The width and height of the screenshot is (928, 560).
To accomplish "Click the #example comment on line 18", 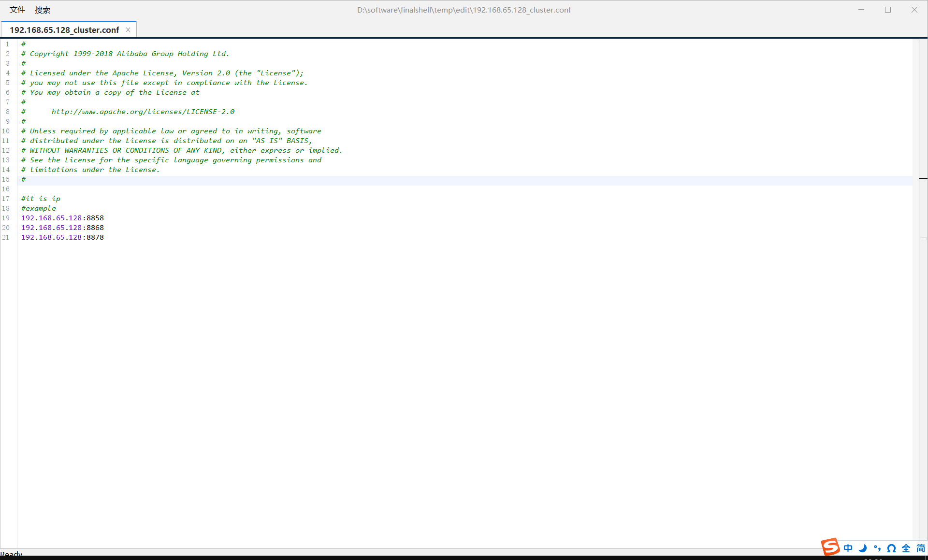I will [39, 208].
